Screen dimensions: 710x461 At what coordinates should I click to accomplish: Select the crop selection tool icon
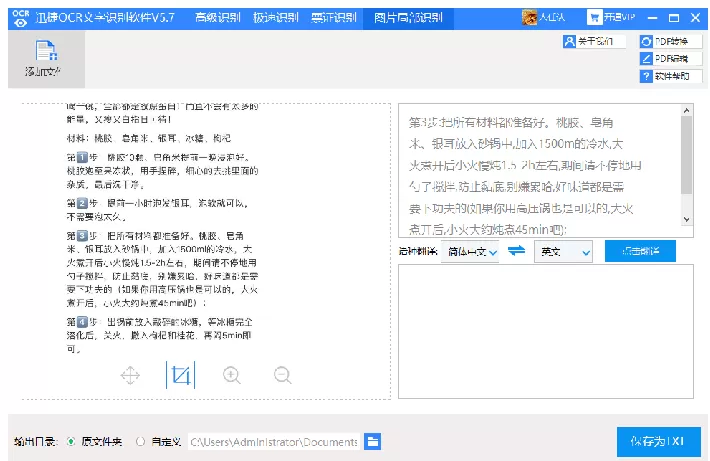tap(181, 375)
